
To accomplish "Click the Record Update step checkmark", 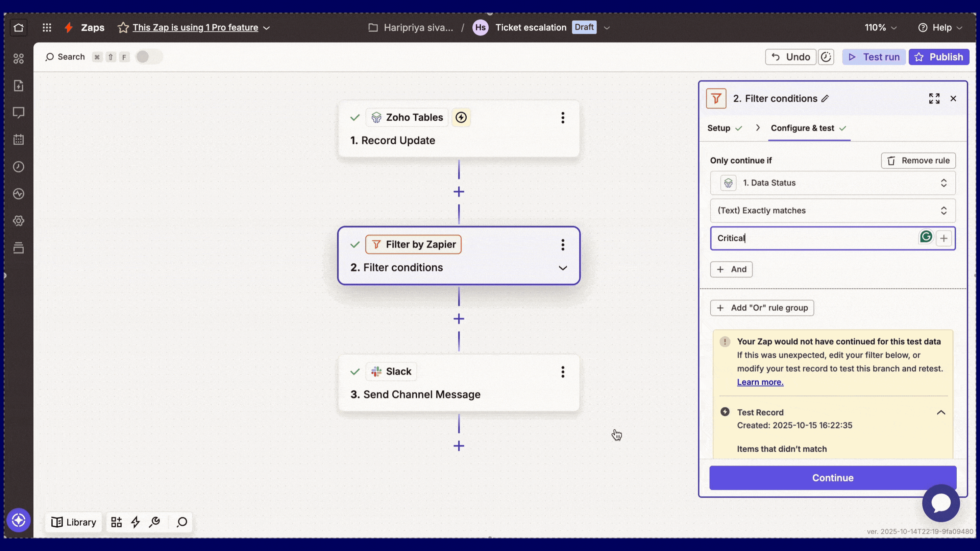I will coord(354,117).
